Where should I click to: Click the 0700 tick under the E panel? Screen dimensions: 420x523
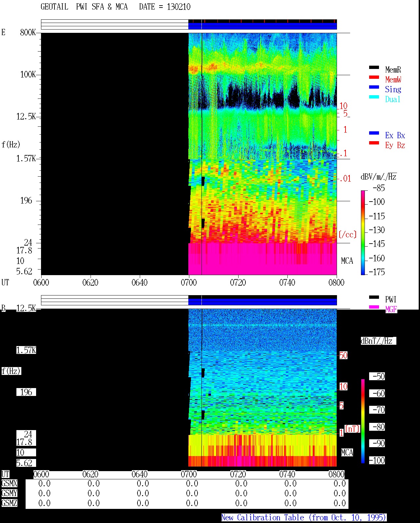(189, 282)
